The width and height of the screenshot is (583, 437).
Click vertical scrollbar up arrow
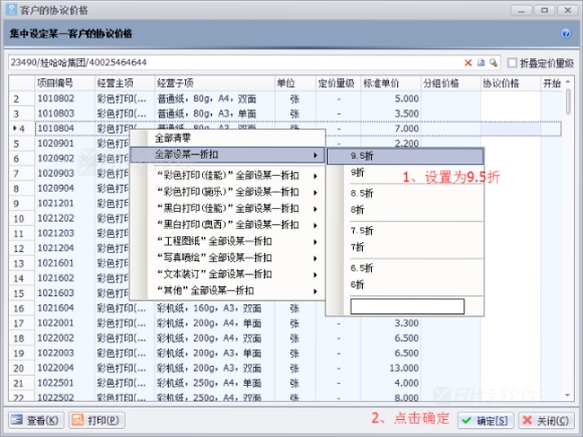pos(568,81)
